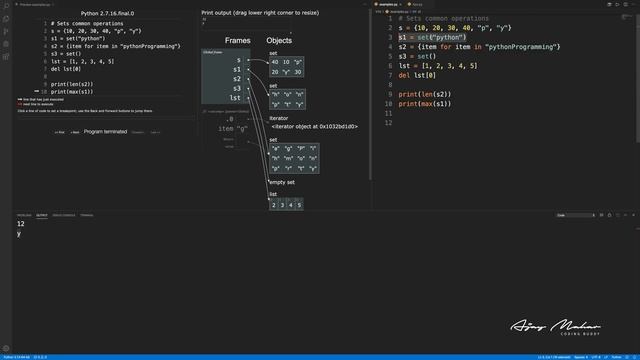Click the Spaces: 4 indentation setting
Screen dimensions: 640x360
pos(581,357)
